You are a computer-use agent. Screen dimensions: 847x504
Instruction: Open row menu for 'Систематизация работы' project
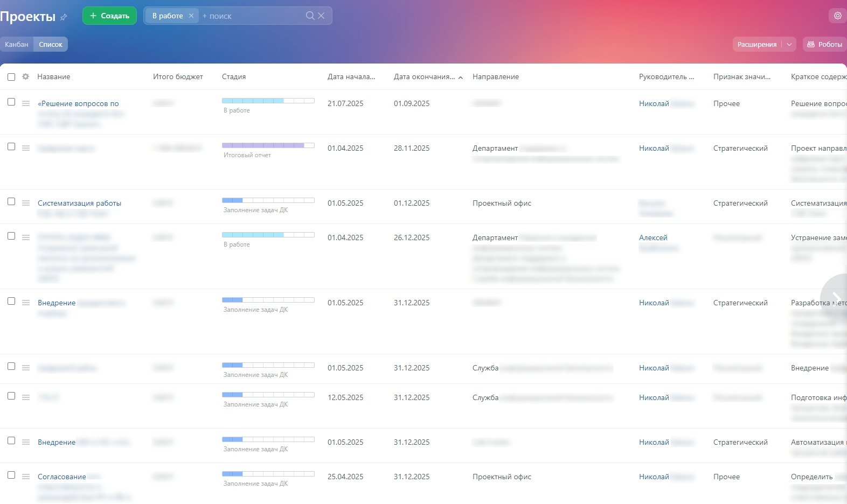coord(26,203)
